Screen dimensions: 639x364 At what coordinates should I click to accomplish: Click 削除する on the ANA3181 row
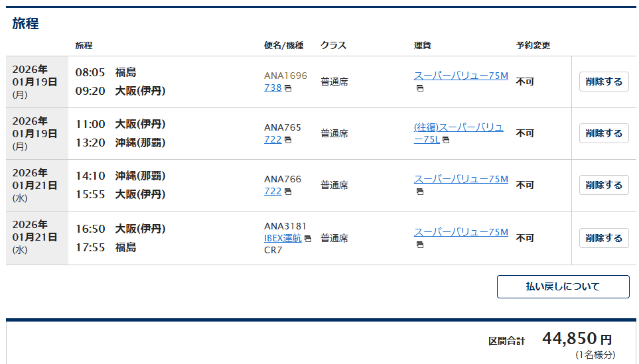coord(604,238)
